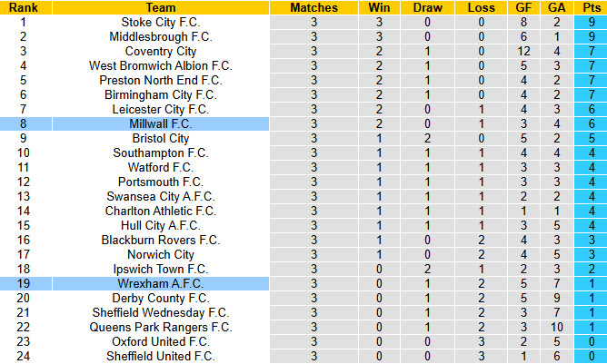
Task: Select the Draw column header
Action: point(427,7)
